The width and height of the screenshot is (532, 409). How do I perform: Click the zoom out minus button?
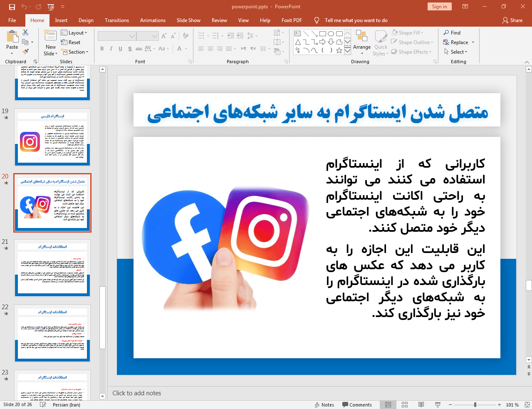pyautogui.click(x=450, y=404)
